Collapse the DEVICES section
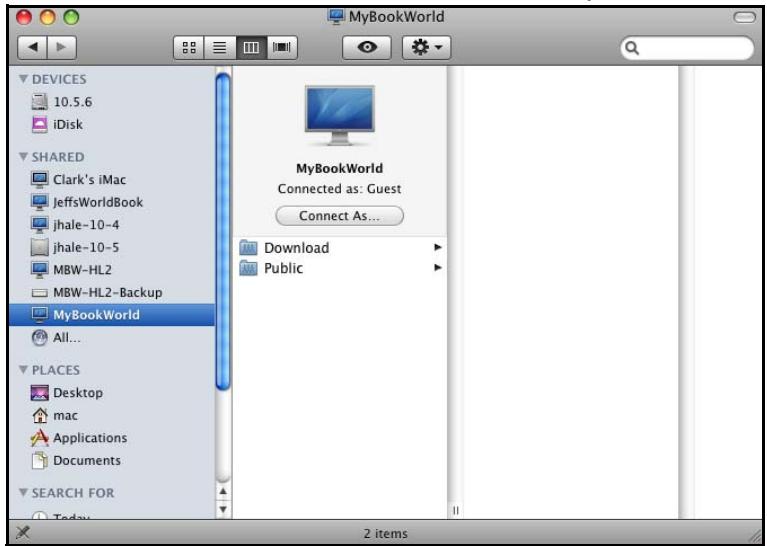The height and width of the screenshot is (546, 767). pyautogui.click(x=23, y=78)
